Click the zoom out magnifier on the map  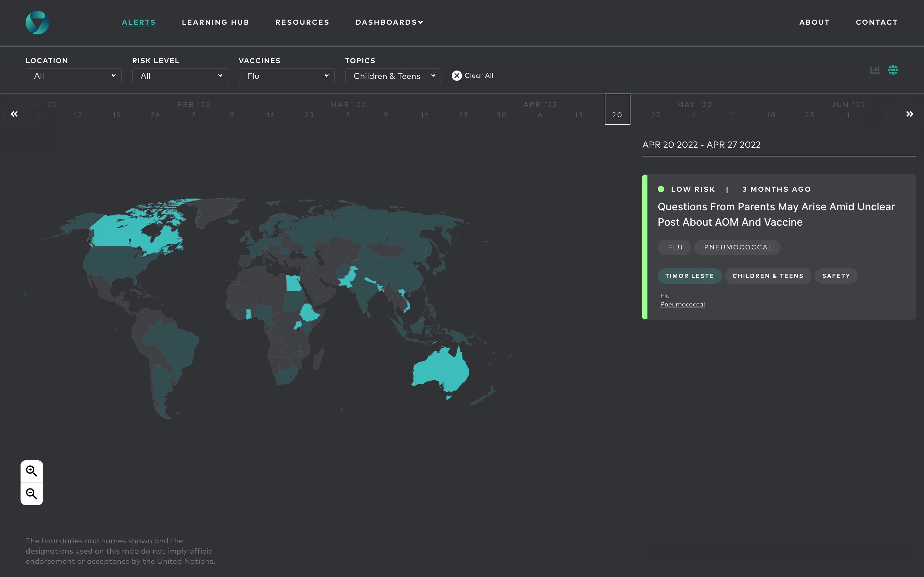click(x=32, y=493)
